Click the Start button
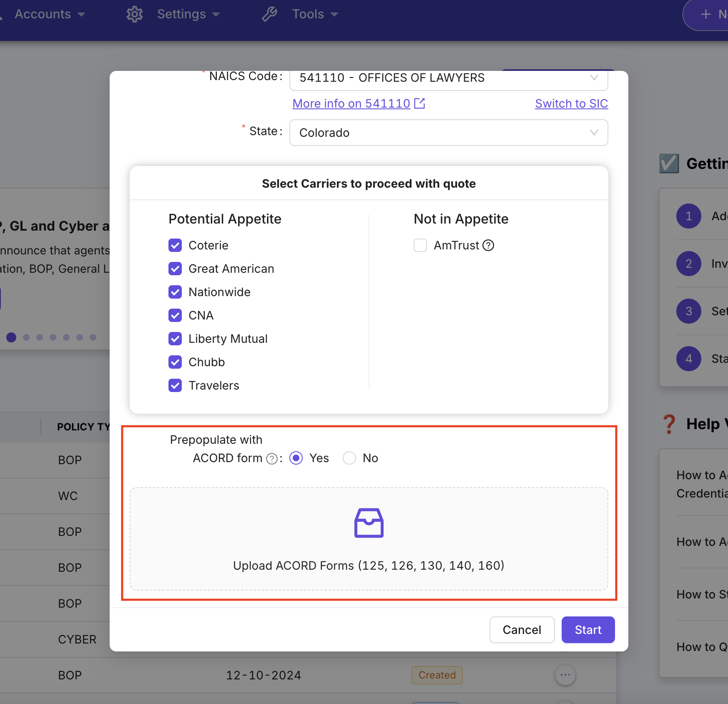 click(588, 630)
